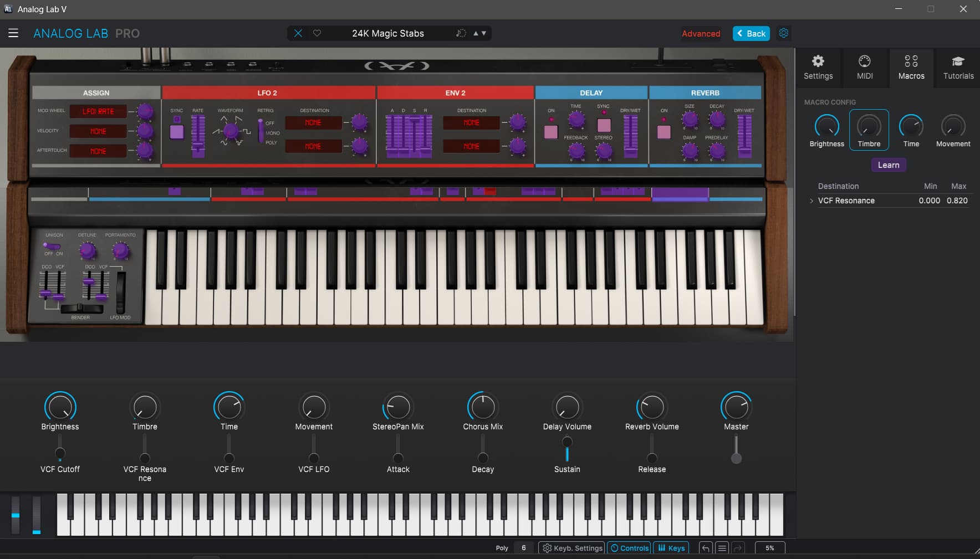
Task: Click the X icon beside the preset name
Action: 298,33
